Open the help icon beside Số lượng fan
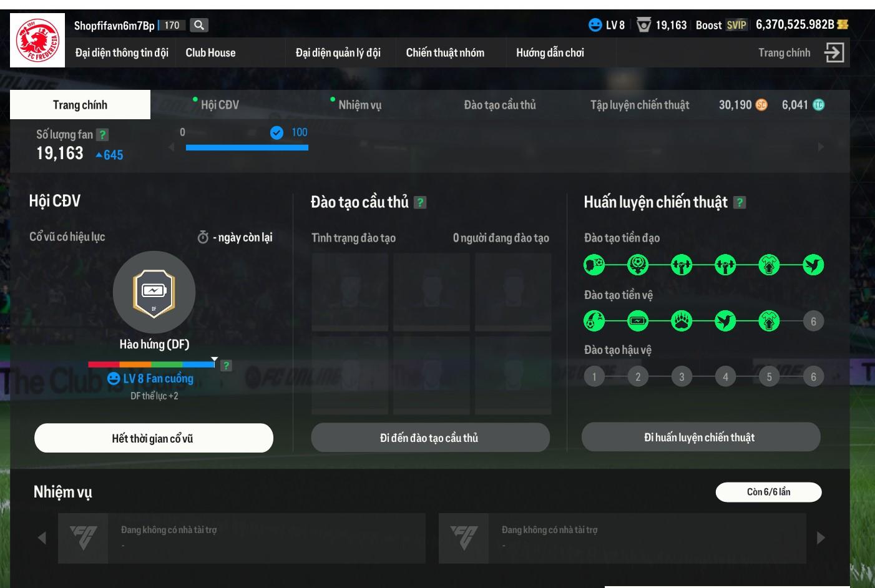Screen dimensions: 875x588 click(x=103, y=134)
